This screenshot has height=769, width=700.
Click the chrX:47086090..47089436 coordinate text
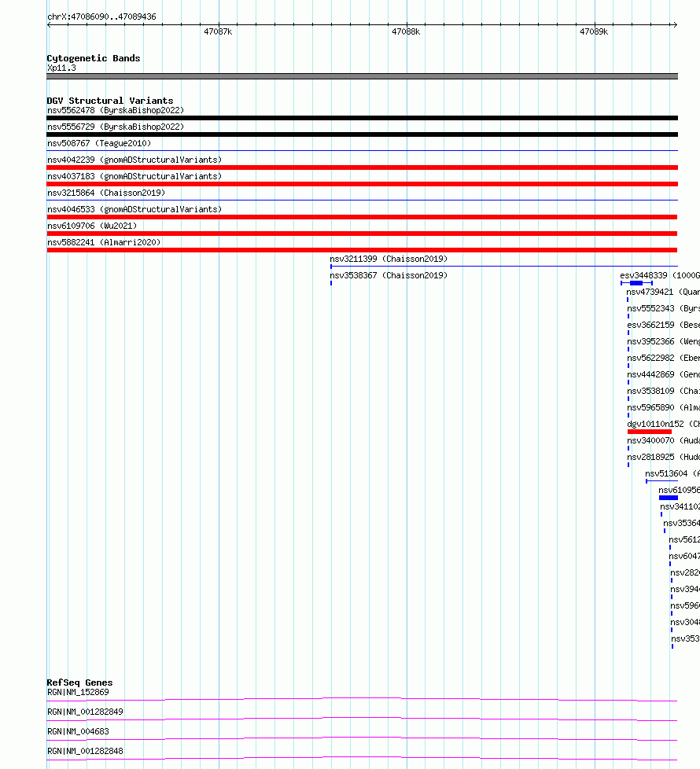101,17
